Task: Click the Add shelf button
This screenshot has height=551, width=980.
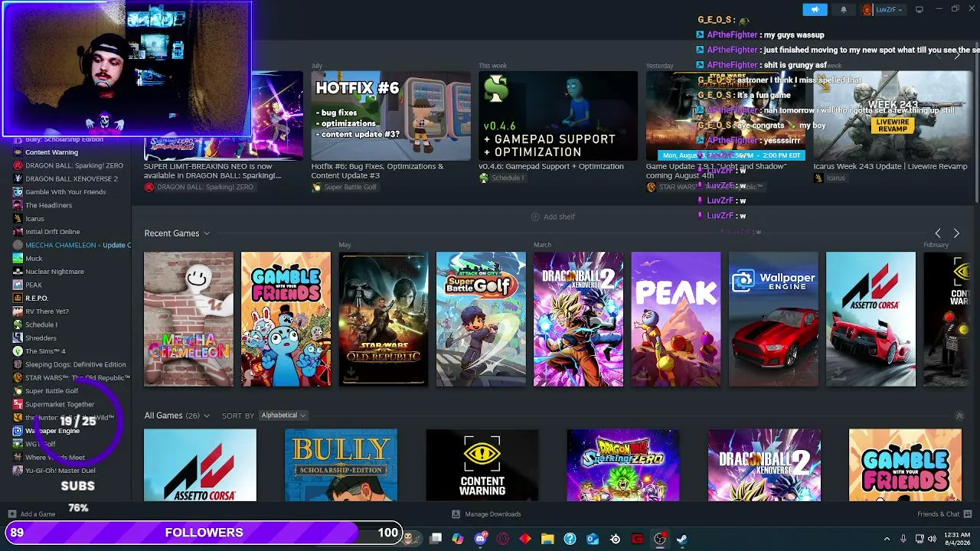Action: [x=553, y=217]
